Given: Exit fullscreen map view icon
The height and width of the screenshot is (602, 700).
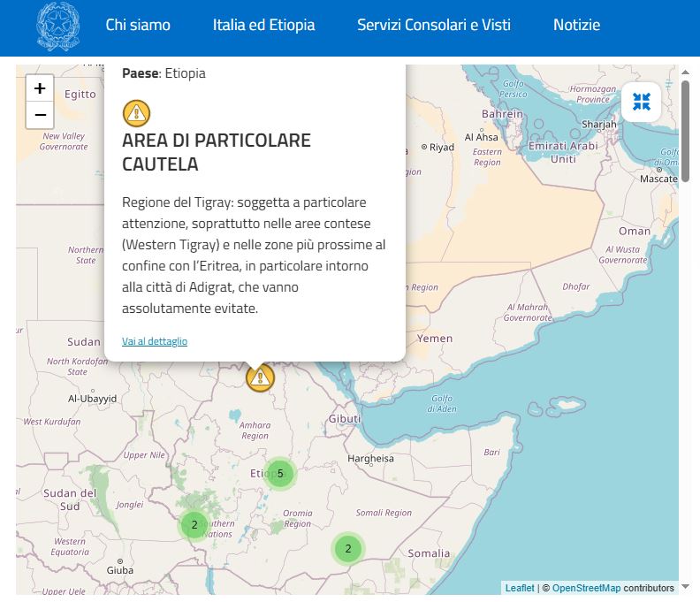Looking at the screenshot, I should [x=641, y=103].
